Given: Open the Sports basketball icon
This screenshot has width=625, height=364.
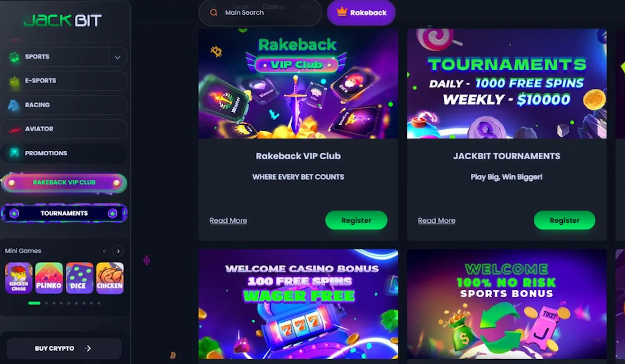Looking at the screenshot, I should click(14, 57).
